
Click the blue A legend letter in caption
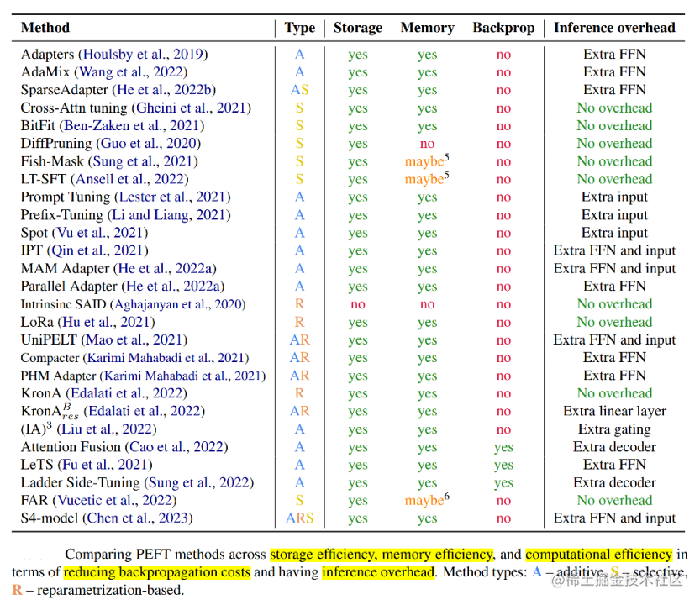pyautogui.click(x=537, y=572)
